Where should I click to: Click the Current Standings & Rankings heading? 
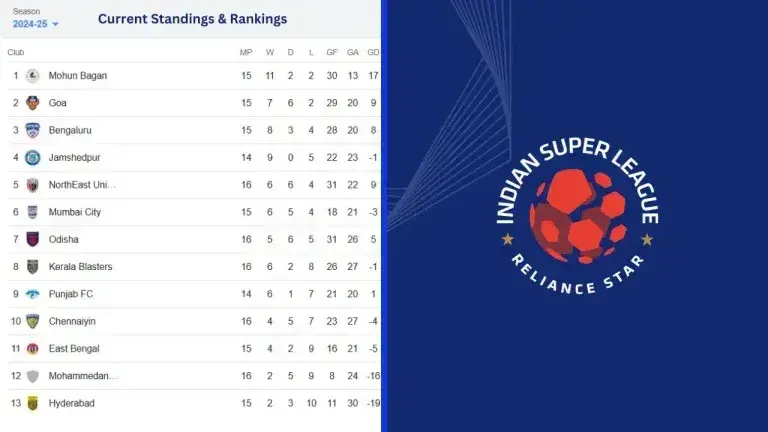click(x=192, y=19)
